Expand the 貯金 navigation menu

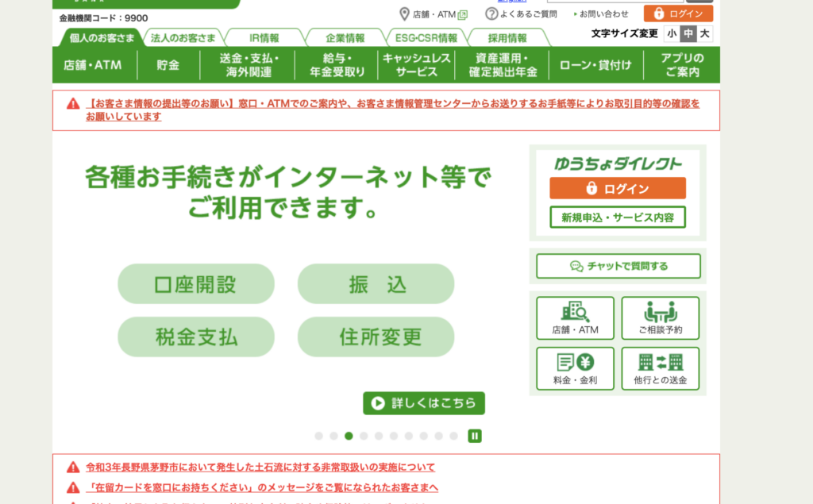click(168, 65)
